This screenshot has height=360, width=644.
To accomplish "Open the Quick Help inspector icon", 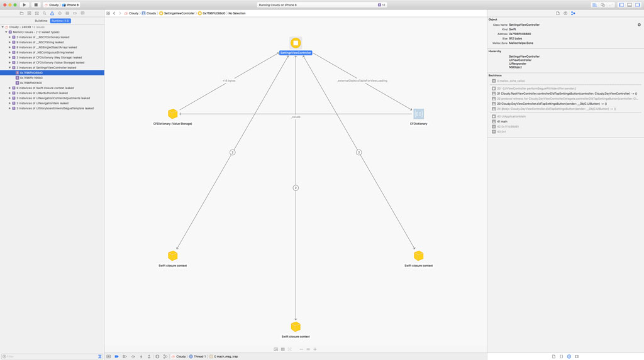I will coord(565,13).
